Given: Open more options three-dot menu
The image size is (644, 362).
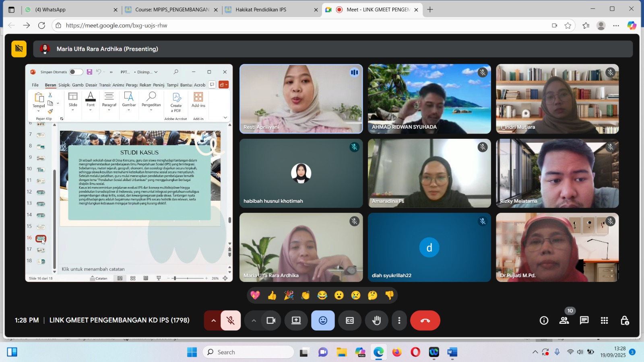Looking at the screenshot, I should [x=399, y=321].
